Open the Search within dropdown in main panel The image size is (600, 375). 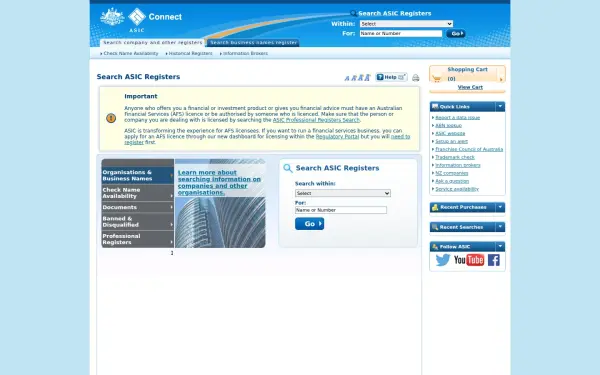tap(343, 193)
